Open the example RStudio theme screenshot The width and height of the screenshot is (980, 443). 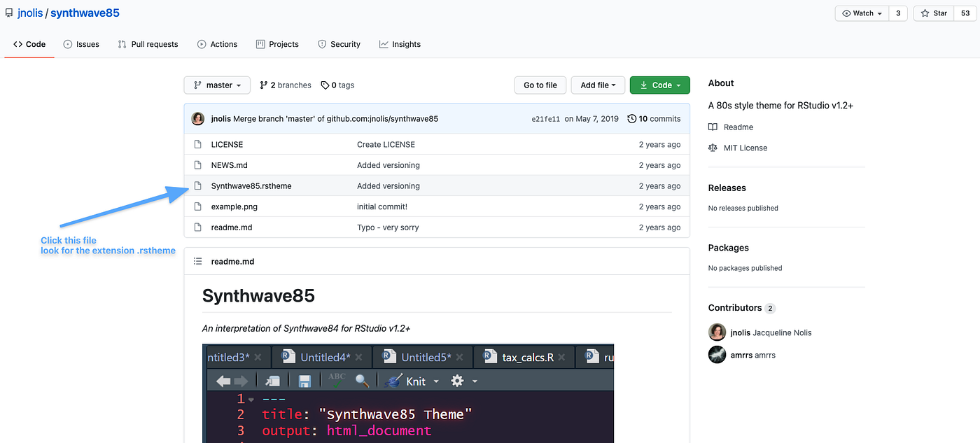click(408, 393)
